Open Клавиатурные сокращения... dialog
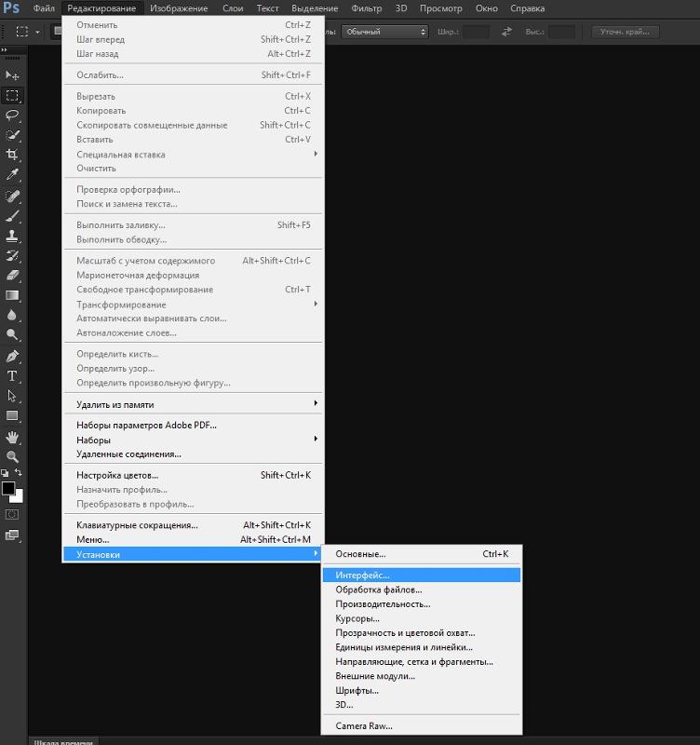The image size is (700, 745). (194, 525)
